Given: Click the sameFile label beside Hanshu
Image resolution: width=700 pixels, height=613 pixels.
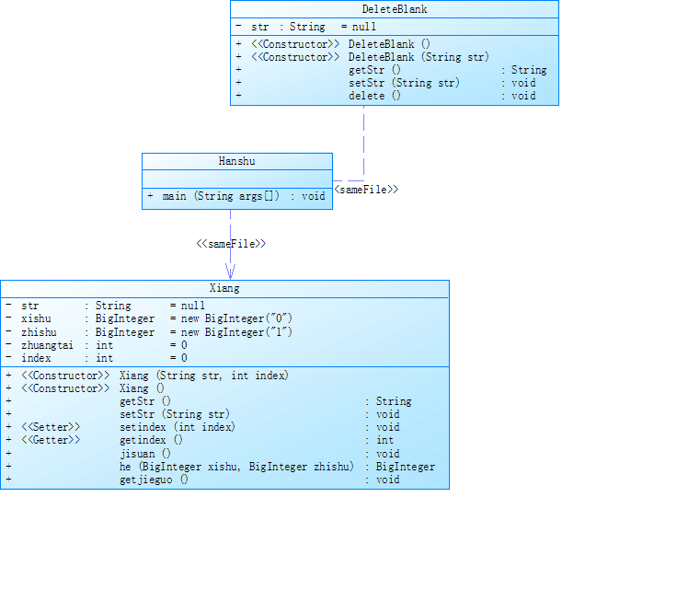Looking at the screenshot, I should [366, 190].
